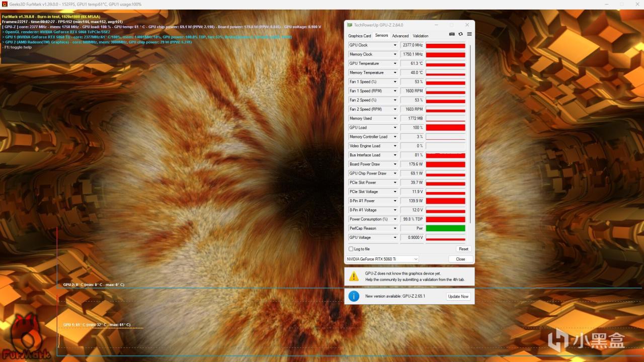Open the Memory Clock sensor dropdown
644x362 pixels.
click(x=395, y=54)
